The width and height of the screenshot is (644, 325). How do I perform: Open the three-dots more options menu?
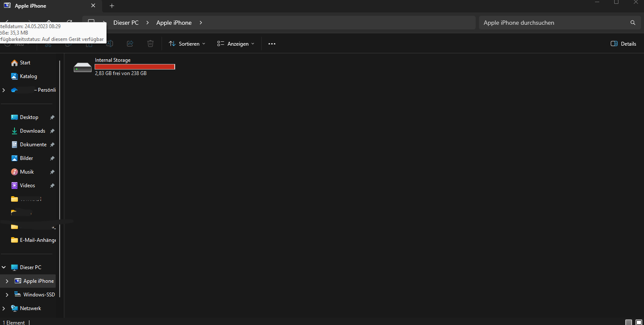(x=272, y=44)
